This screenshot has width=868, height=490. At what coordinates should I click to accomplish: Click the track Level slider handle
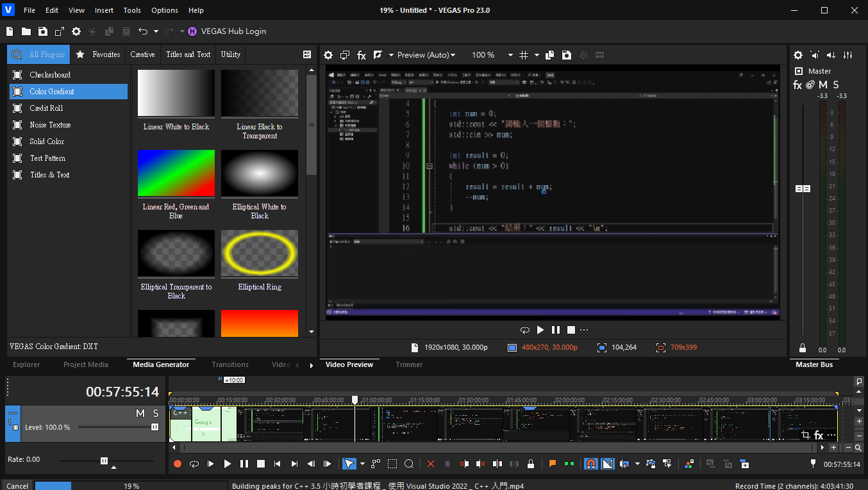coord(154,427)
